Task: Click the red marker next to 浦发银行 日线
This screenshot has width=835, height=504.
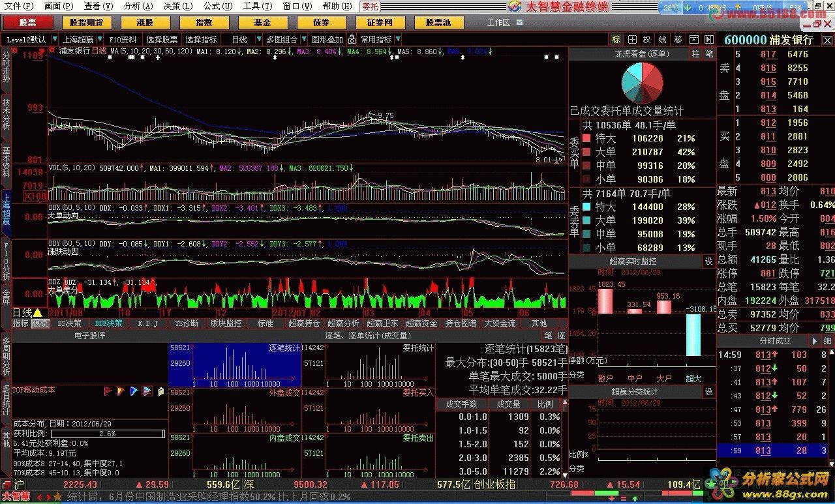Action: click(53, 50)
